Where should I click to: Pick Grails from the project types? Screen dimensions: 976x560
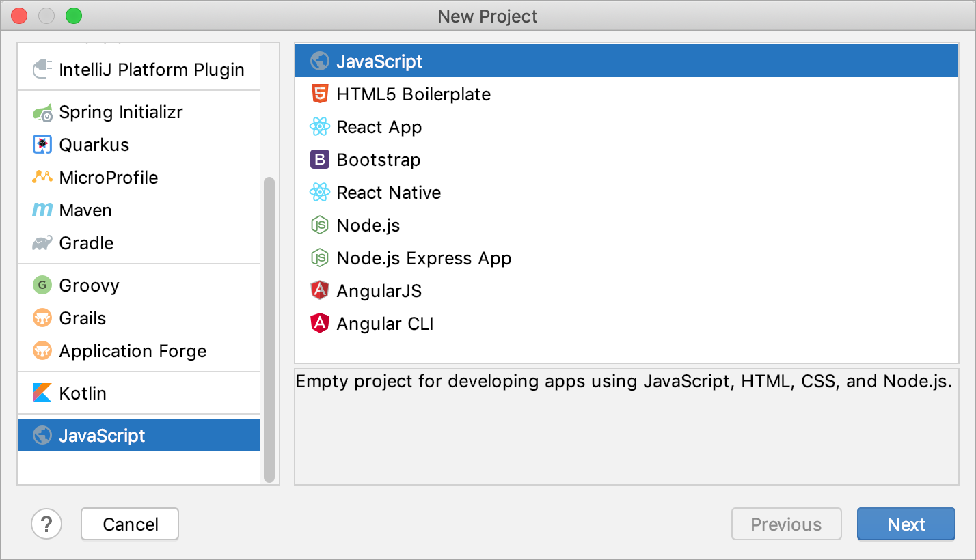click(139, 318)
